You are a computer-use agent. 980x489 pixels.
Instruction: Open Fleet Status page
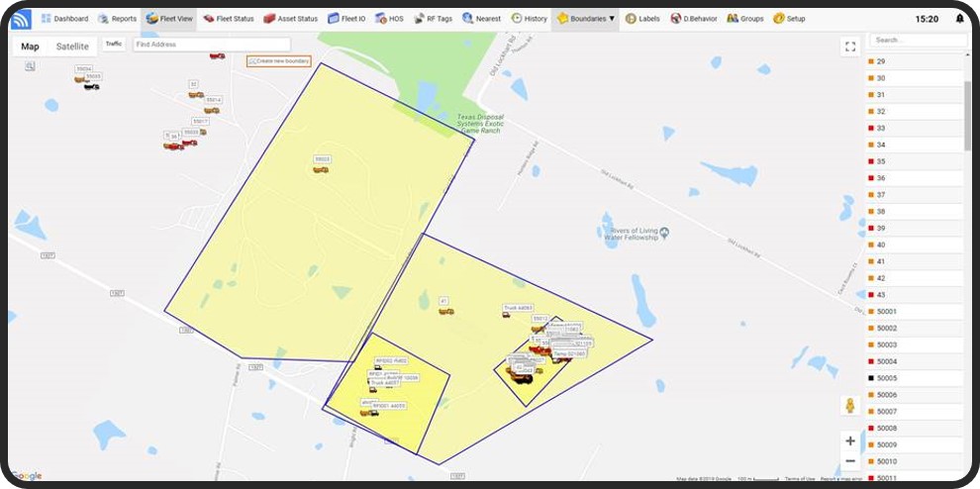(x=228, y=19)
